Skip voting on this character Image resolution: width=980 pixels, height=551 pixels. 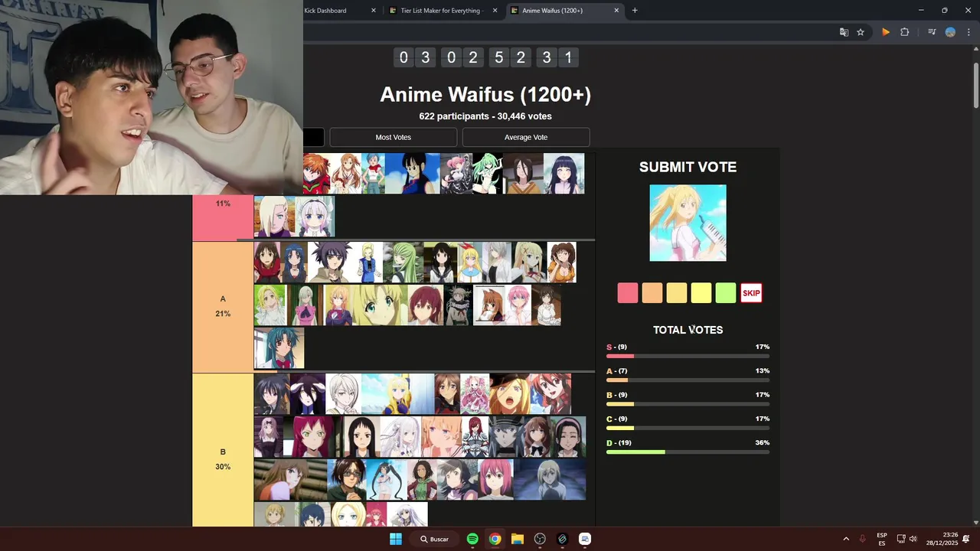tap(751, 293)
